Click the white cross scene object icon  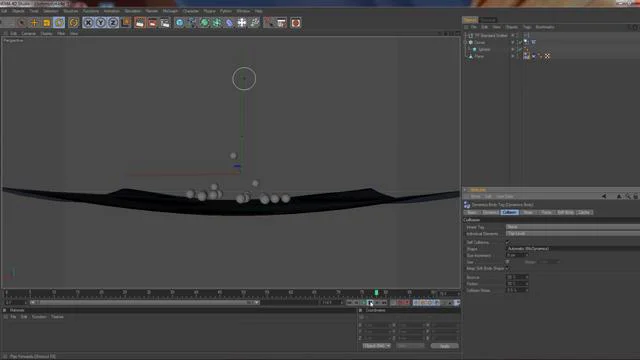242,23
